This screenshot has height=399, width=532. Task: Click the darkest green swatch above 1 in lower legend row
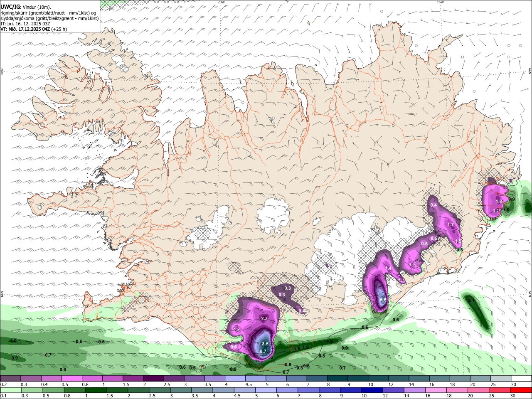pyautogui.click(x=95, y=390)
